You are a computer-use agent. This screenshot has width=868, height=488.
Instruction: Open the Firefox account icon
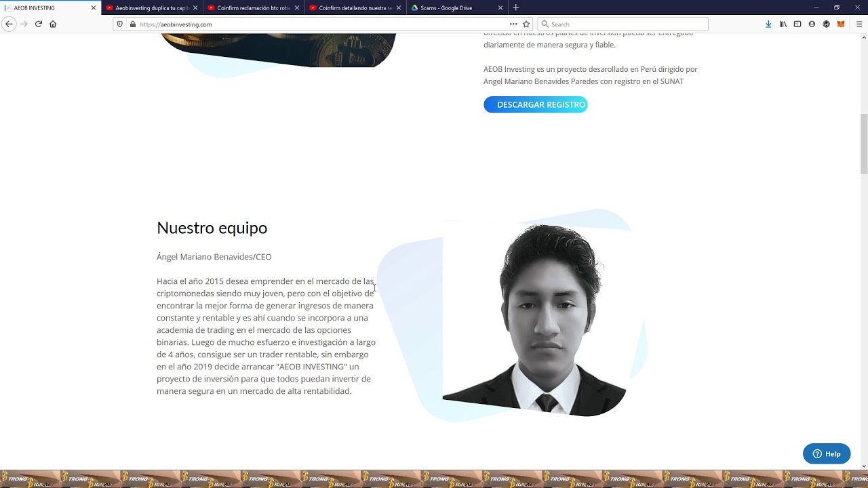click(x=812, y=24)
